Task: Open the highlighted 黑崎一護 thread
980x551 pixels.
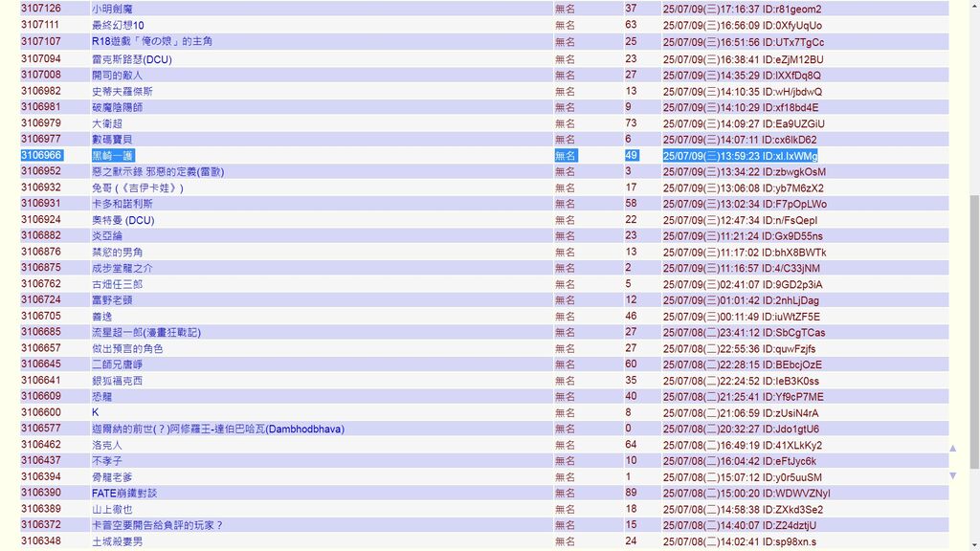Action: coord(112,156)
